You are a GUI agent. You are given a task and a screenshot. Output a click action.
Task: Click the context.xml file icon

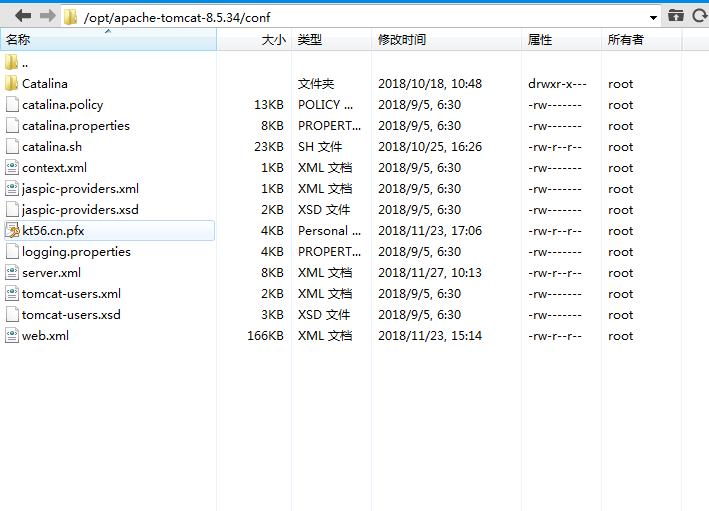point(12,167)
